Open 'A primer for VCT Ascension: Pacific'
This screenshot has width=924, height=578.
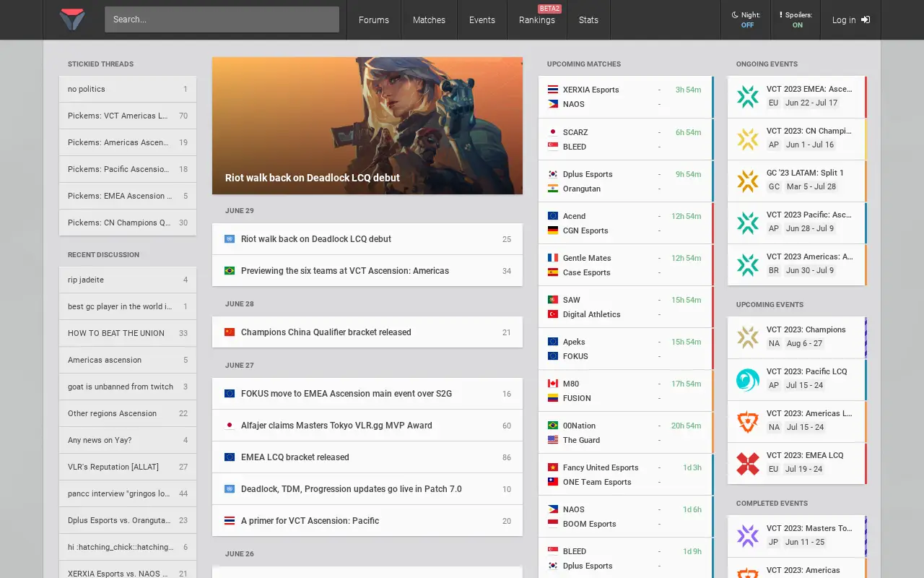[367, 521]
